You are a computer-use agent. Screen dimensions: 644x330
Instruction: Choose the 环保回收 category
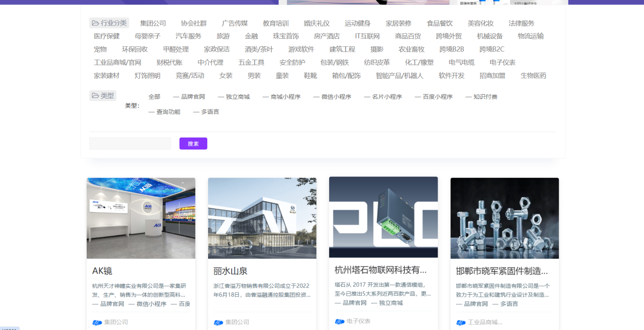pyautogui.click(x=135, y=49)
